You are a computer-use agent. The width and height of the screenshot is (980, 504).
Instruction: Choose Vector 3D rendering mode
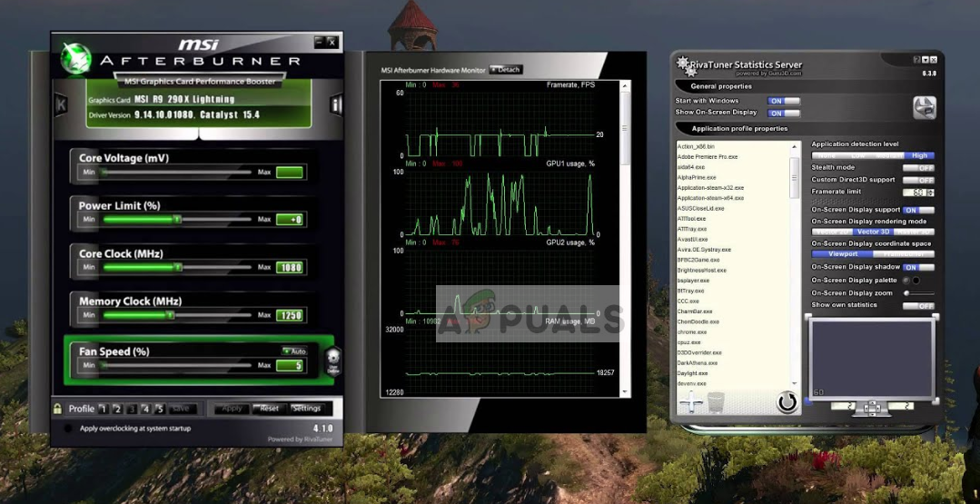(873, 232)
